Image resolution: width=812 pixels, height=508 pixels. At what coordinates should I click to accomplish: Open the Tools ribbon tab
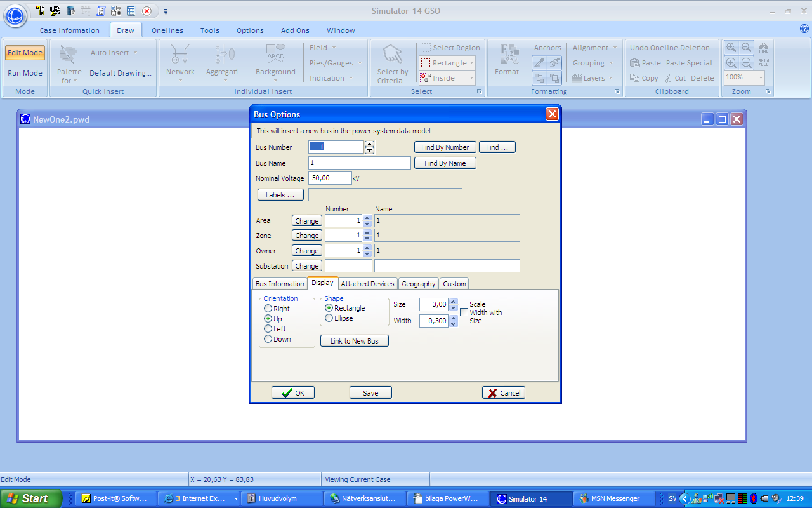[x=210, y=30]
